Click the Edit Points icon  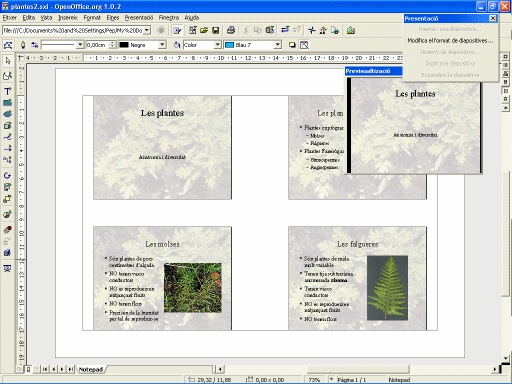(x=8, y=45)
